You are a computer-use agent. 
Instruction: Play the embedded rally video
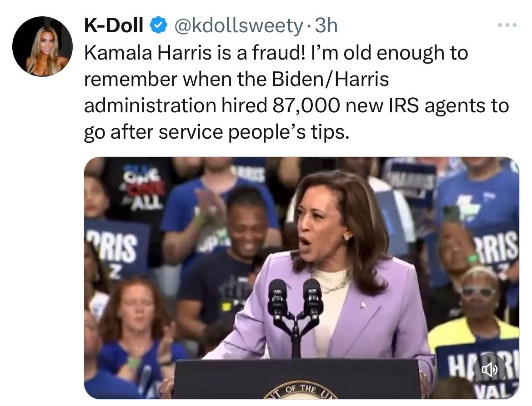(301, 277)
